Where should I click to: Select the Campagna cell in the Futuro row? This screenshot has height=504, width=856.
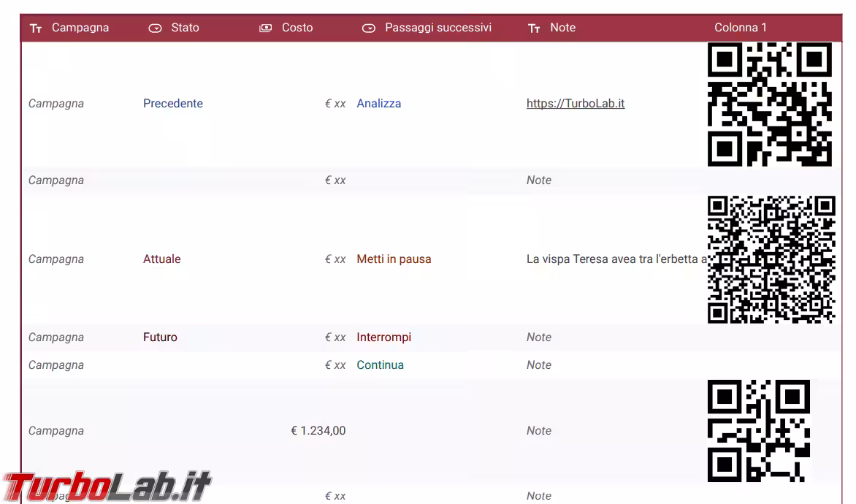tap(56, 337)
